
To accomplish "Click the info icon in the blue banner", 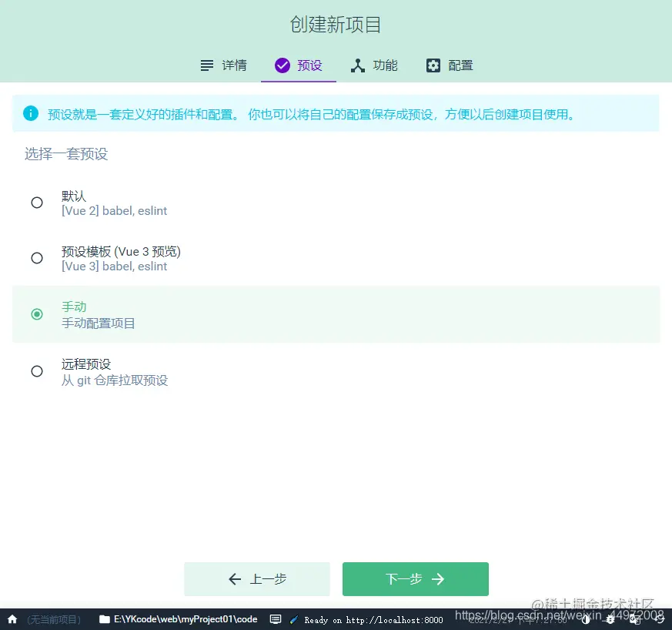I will pyautogui.click(x=31, y=112).
